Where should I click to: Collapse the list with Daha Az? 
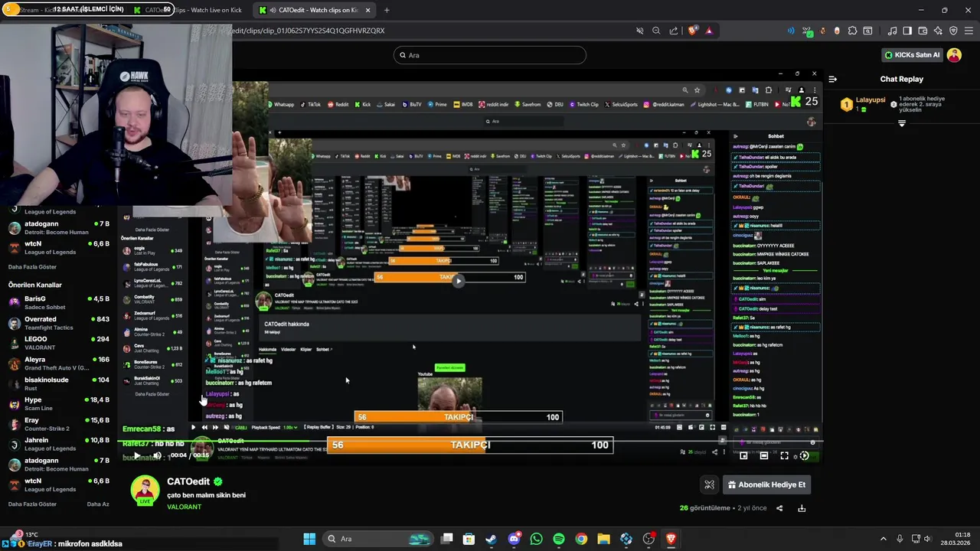(x=98, y=504)
